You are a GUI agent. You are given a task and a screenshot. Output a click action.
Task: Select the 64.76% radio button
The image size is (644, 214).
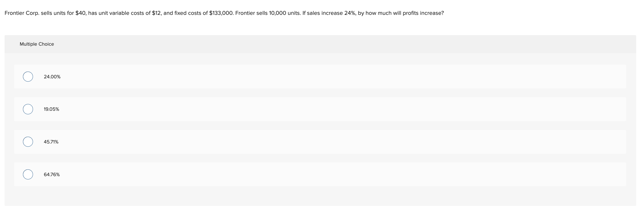tap(27, 174)
